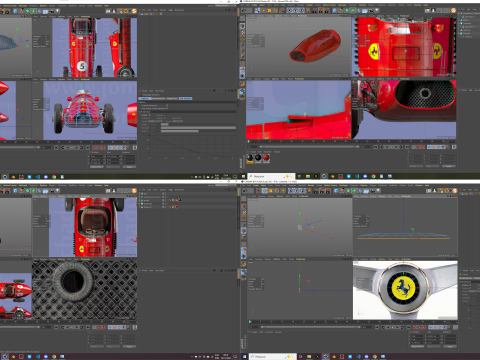Image resolution: width=480 pixels, height=360 pixels.
Task: Open Tags menu in number-5 car window Object Manager
Action: pos(171,10)
